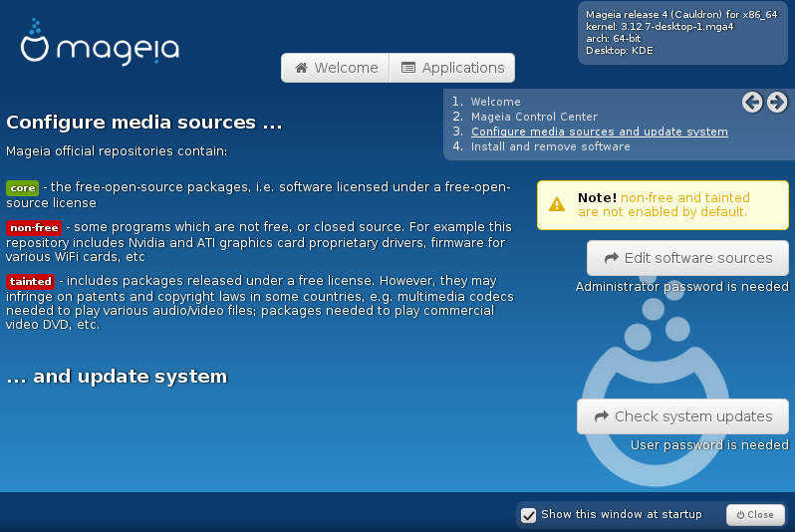
Task: Click the Note non-free and tainted message
Action: [x=663, y=205]
